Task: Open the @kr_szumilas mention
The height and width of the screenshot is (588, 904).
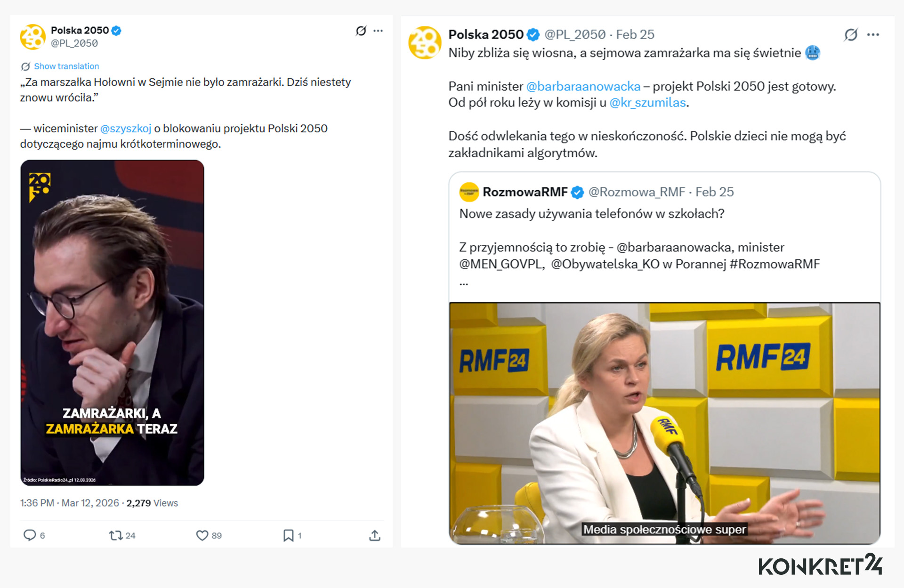Action: point(647,103)
